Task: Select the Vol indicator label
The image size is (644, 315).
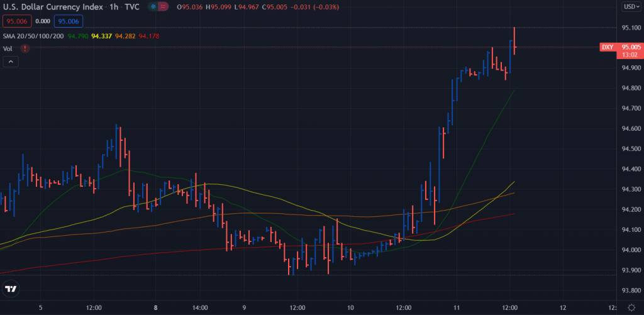Action: point(8,48)
